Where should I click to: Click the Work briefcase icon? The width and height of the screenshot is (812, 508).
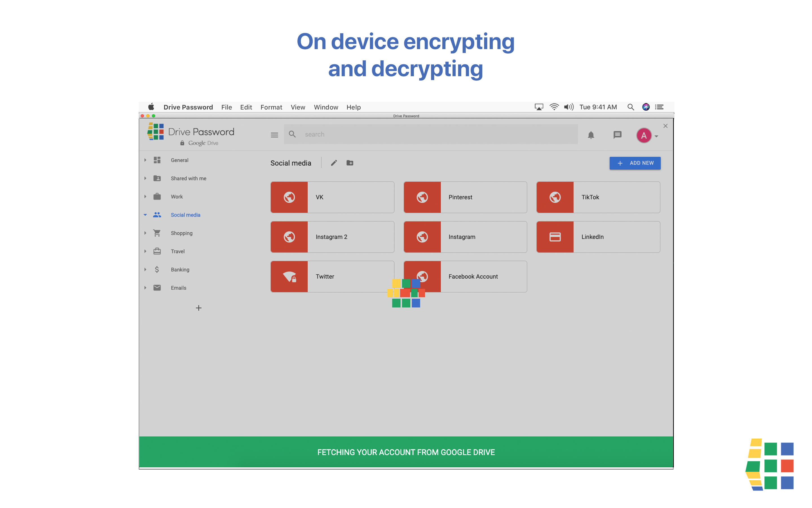[x=157, y=196]
